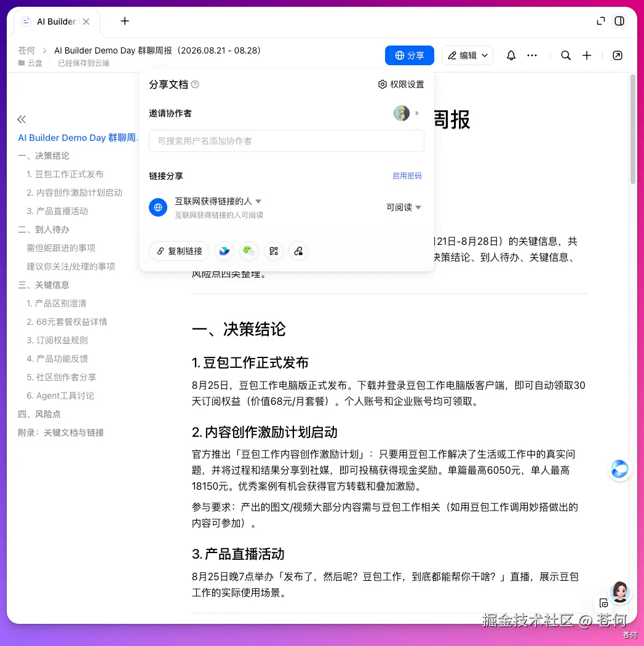Click the help icon beside 分享文档
Image resolution: width=644 pixels, height=646 pixels.
click(x=195, y=84)
